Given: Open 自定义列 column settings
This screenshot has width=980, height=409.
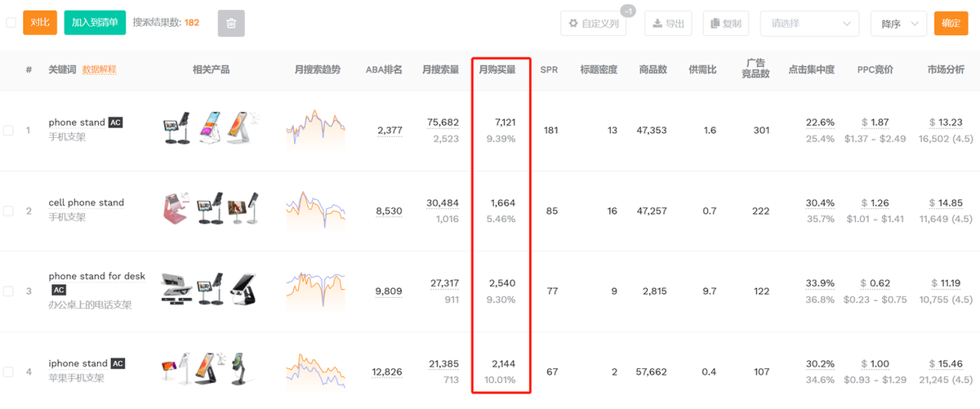Looking at the screenshot, I should point(594,24).
